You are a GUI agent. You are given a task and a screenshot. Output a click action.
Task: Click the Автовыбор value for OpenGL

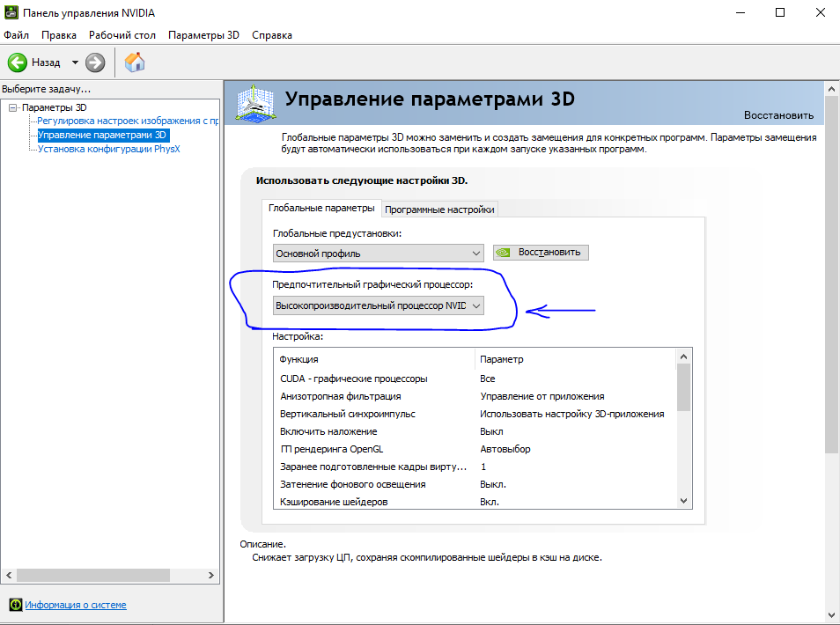(505, 449)
